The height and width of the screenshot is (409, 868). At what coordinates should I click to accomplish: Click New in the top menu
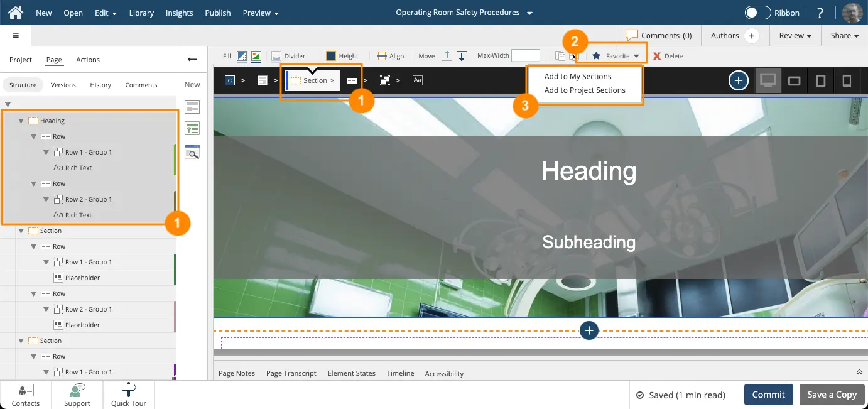tap(44, 13)
